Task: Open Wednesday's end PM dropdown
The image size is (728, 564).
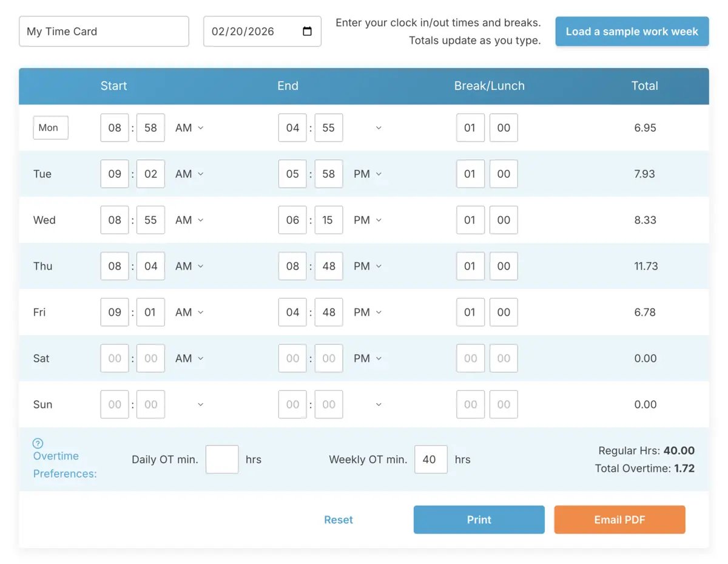Action: tap(367, 220)
